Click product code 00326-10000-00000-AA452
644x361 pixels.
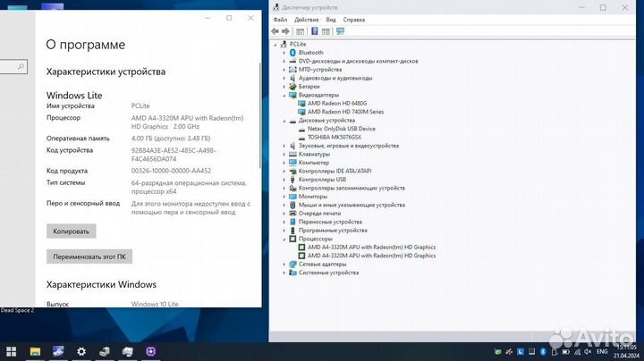coord(171,171)
